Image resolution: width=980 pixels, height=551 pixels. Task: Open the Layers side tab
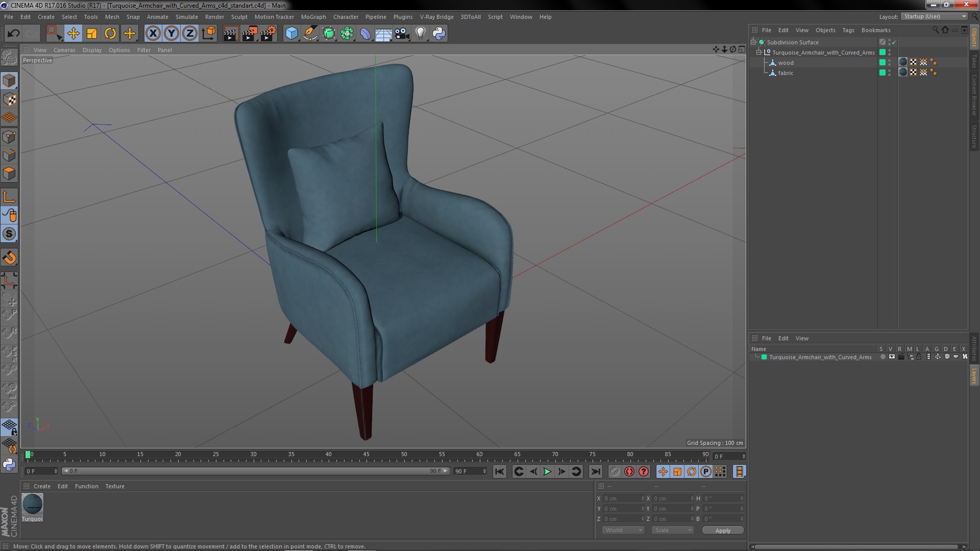click(974, 376)
